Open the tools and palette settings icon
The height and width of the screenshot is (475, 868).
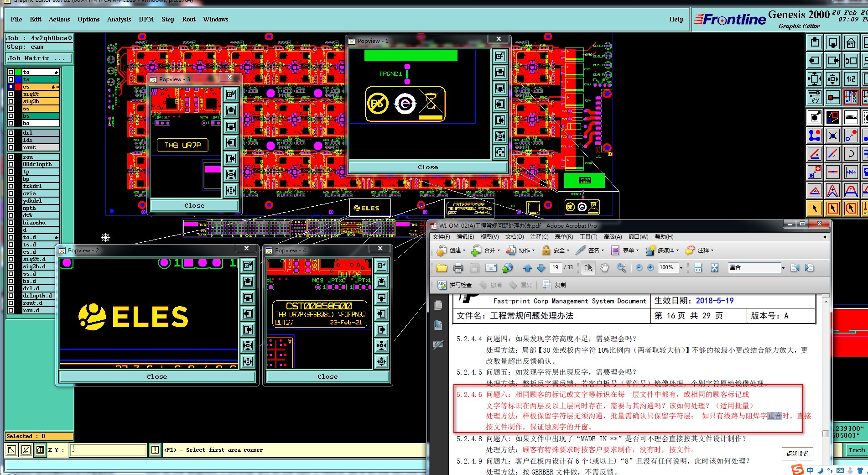815,97
